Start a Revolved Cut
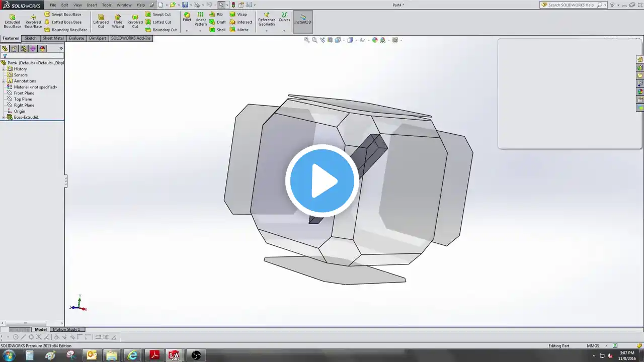 (135, 21)
